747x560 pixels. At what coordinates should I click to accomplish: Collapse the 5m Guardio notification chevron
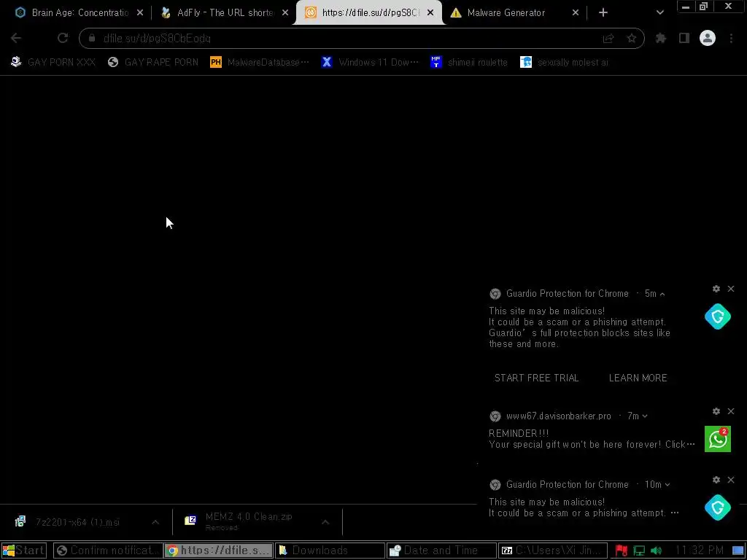662,295
